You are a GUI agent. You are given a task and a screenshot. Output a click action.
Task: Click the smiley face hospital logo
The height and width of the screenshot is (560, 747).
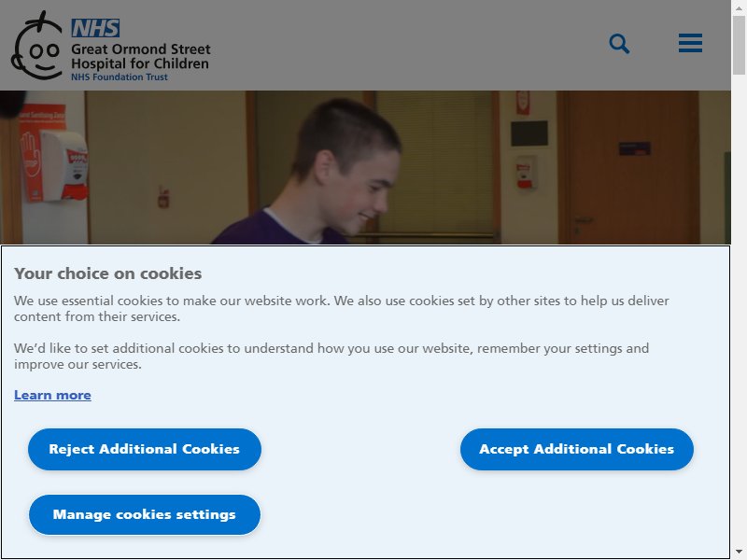[x=37, y=45]
